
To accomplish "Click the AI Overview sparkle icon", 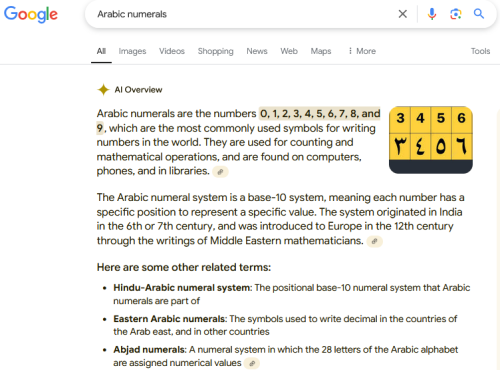I will [103, 89].
